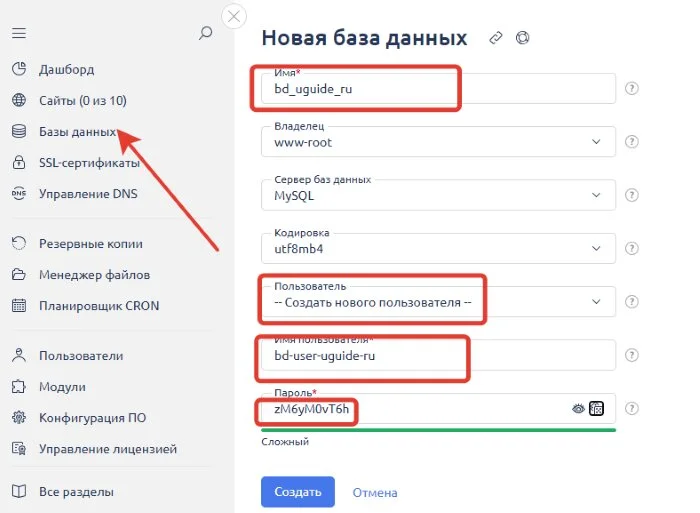
Task: Click the help icon for Имя field
Action: click(x=631, y=88)
